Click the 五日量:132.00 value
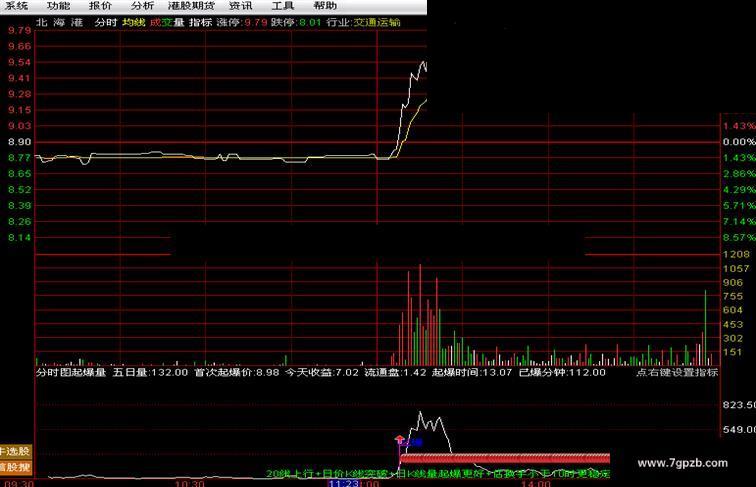 [x=150, y=372]
